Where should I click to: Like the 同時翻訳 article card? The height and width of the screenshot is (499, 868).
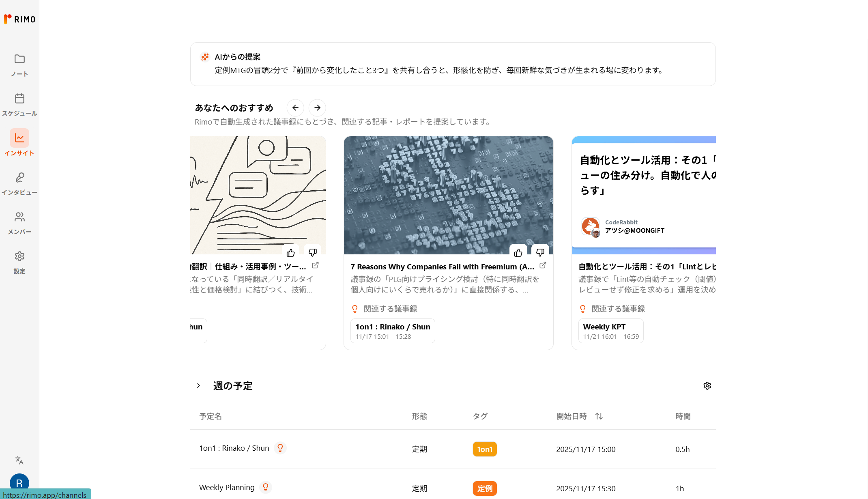click(x=290, y=253)
